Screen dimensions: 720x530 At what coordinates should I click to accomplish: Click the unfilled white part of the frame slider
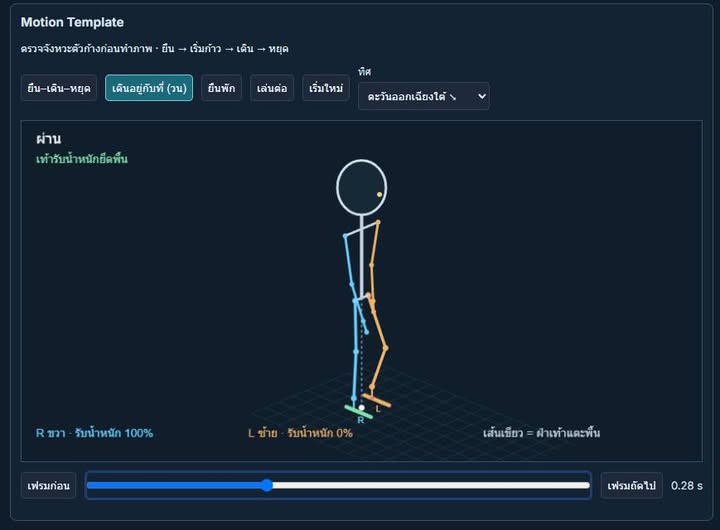click(x=429, y=485)
